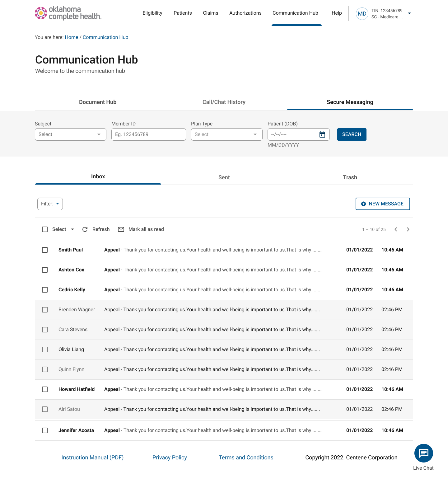Open the Live Chat bubble icon

click(423, 453)
